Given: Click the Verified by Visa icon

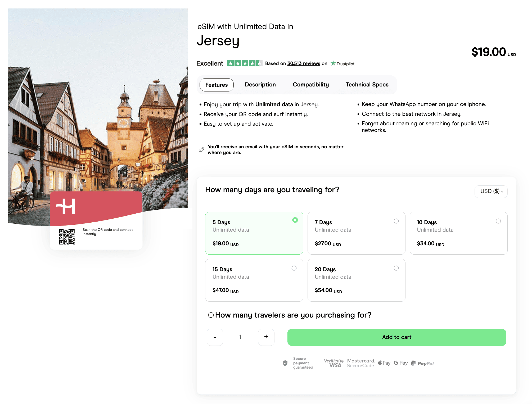Looking at the screenshot, I should pyautogui.click(x=334, y=362).
